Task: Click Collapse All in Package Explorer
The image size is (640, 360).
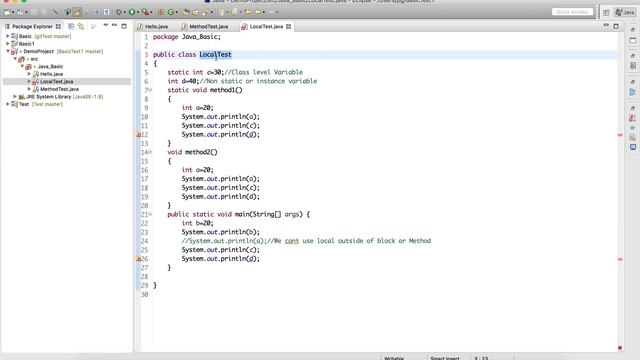Action: click(71, 26)
